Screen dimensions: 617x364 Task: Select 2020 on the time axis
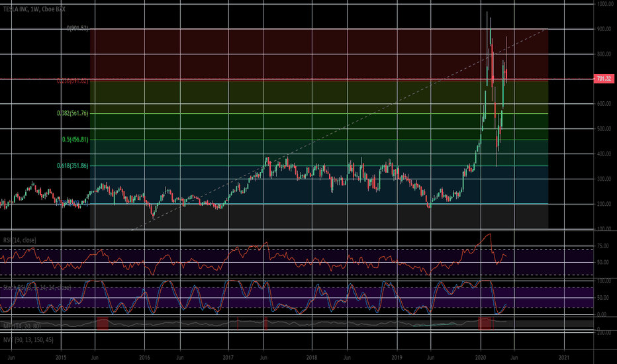tap(481, 357)
